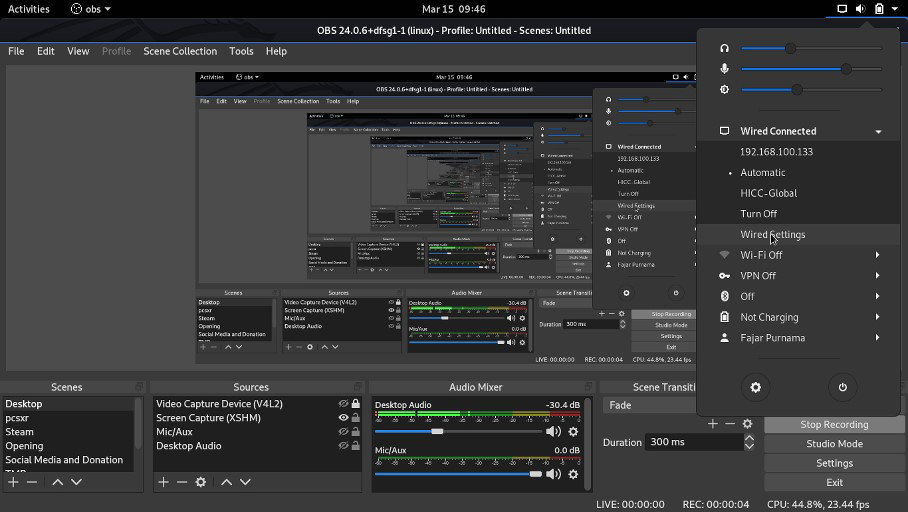This screenshot has width=908, height=512.
Task: Click the clock Mar 15 09:46
Action: [x=453, y=9]
